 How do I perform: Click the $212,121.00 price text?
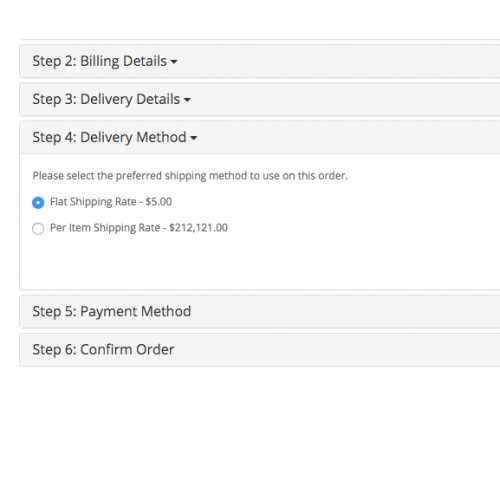coord(198,228)
